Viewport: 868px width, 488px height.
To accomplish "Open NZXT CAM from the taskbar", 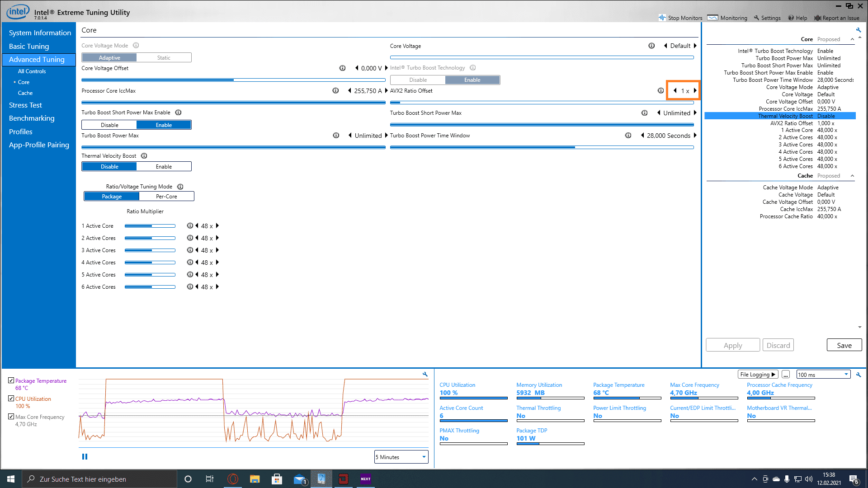I will [366, 479].
